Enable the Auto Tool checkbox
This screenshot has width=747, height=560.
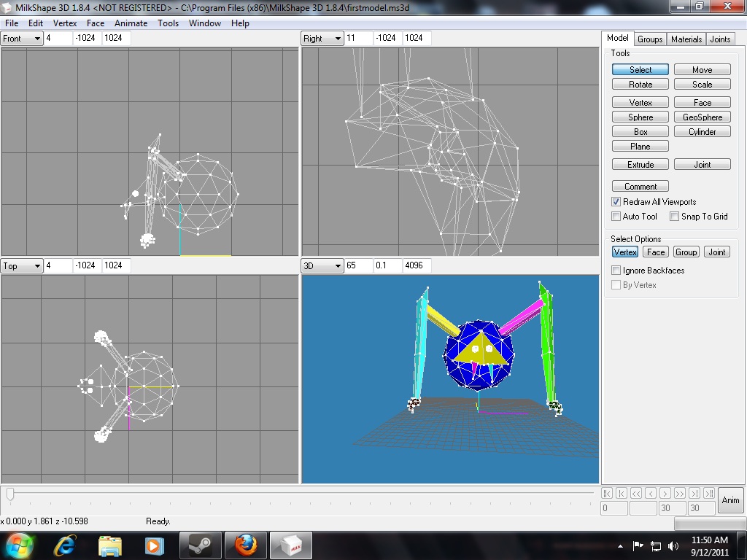[616, 217]
